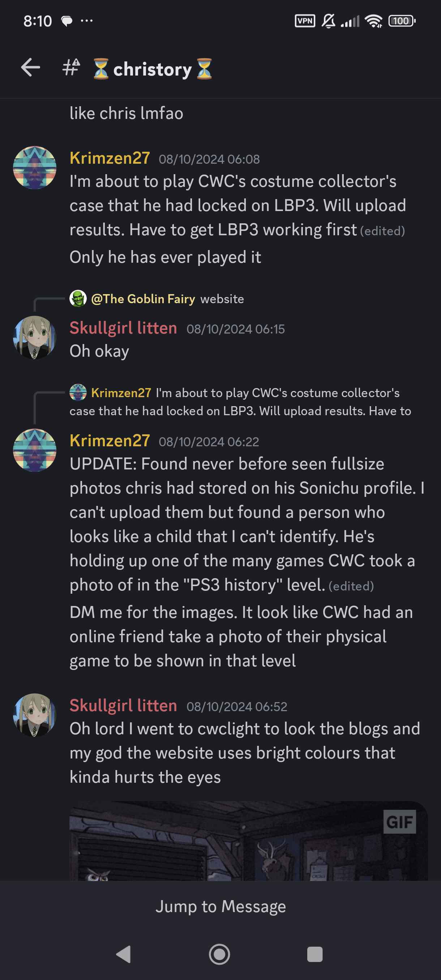
Task: Tap the Skullgirl litten username at 06:52
Action: [x=123, y=705]
